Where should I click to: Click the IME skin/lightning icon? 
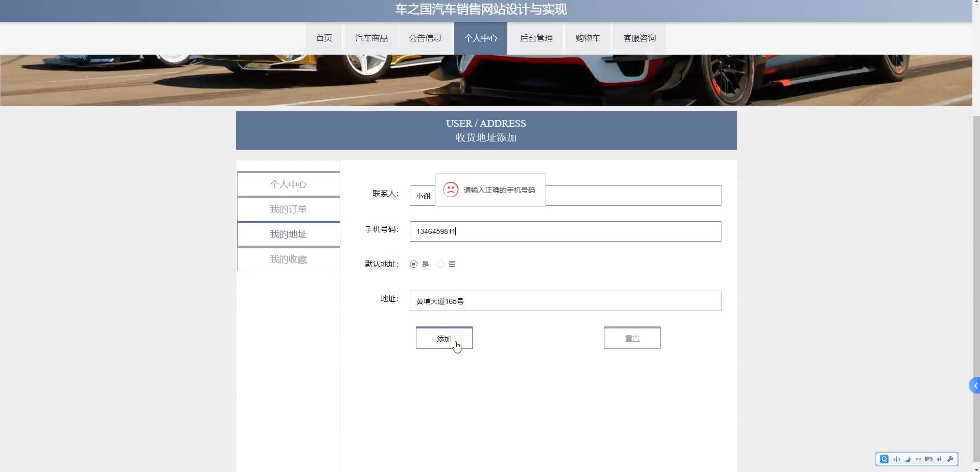(939, 459)
